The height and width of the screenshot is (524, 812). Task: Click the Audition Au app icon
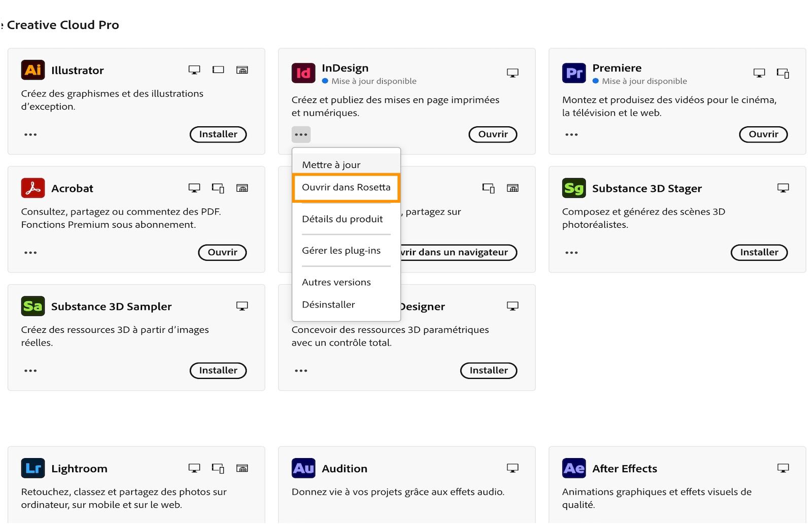[303, 468]
